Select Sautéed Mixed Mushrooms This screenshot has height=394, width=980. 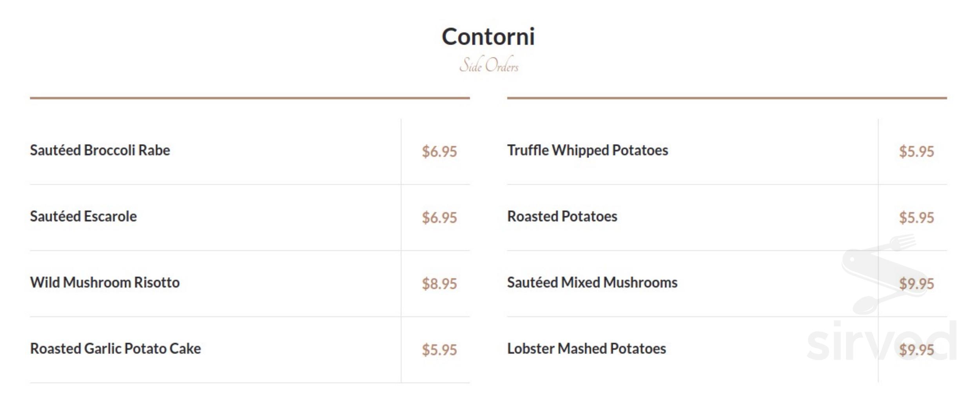(x=592, y=283)
